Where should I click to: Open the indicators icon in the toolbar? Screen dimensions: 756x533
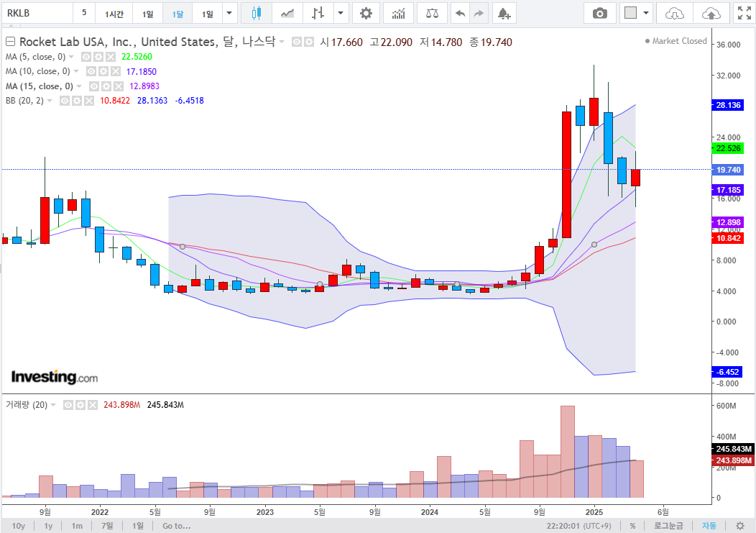click(399, 13)
